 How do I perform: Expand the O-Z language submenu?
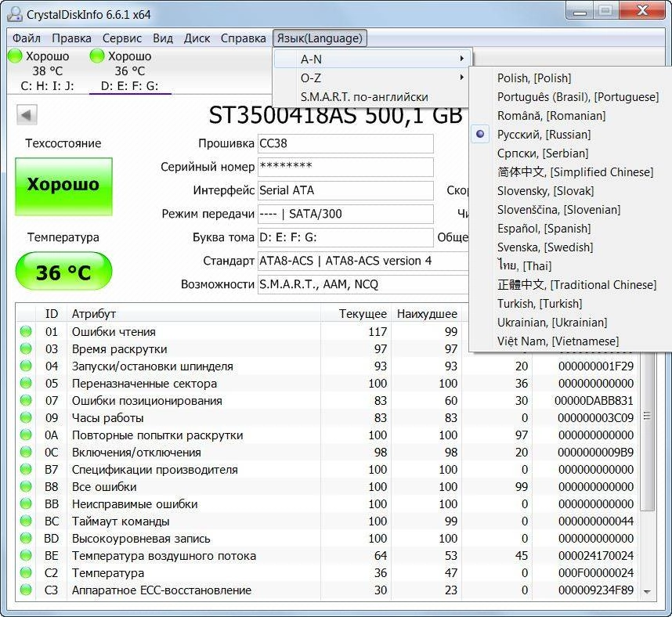tap(372, 78)
